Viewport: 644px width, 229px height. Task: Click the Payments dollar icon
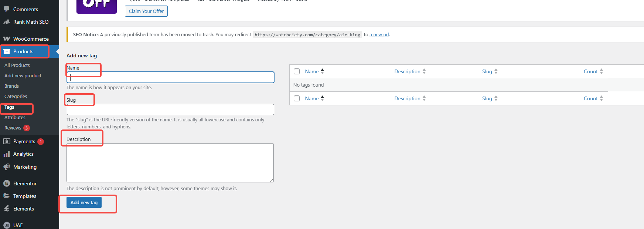7,141
